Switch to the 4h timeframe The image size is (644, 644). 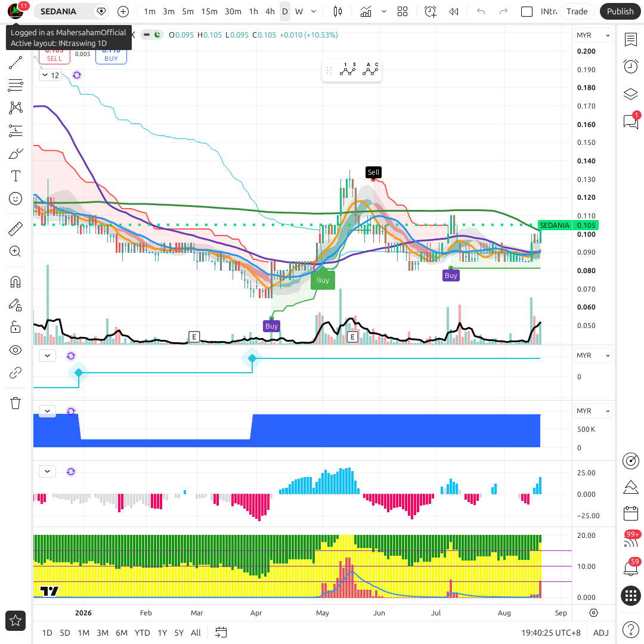pos(270,11)
